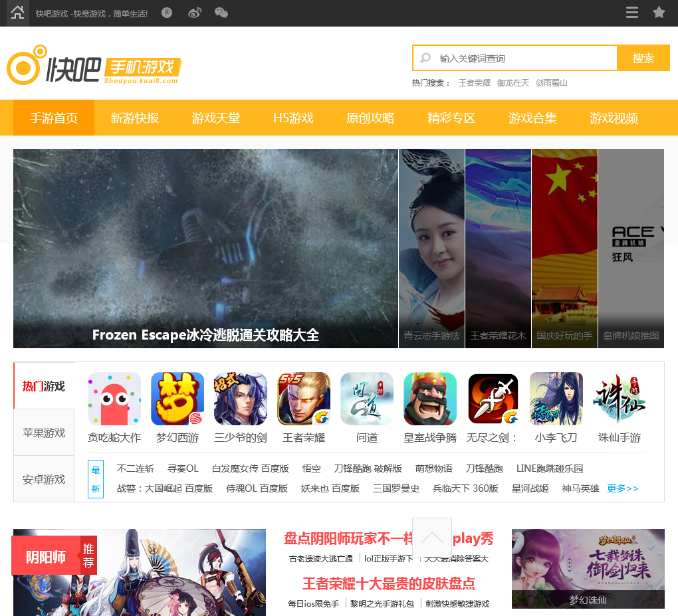Open 妖来也 百度版 link
The height and width of the screenshot is (616, 678).
pyautogui.click(x=330, y=488)
